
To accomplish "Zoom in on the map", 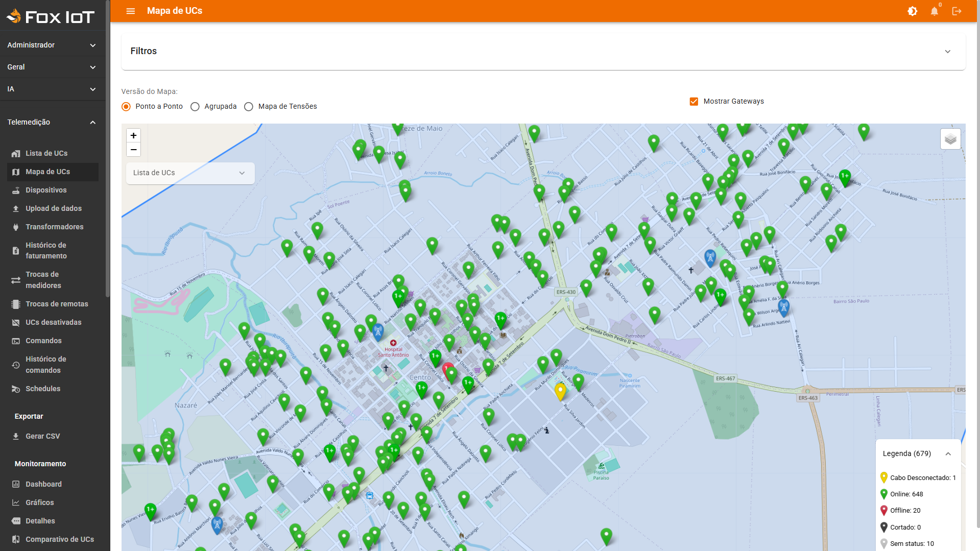I will [x=133, y=135].
